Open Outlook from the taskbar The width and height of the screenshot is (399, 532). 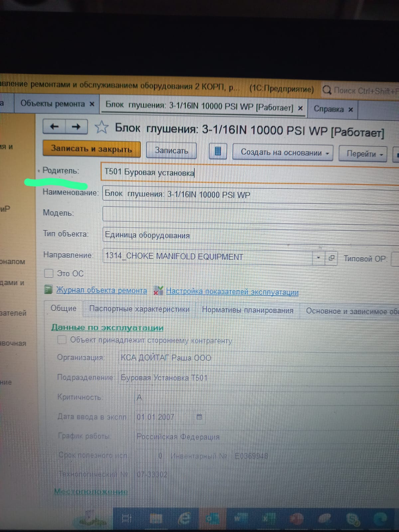tap(212, 519)
